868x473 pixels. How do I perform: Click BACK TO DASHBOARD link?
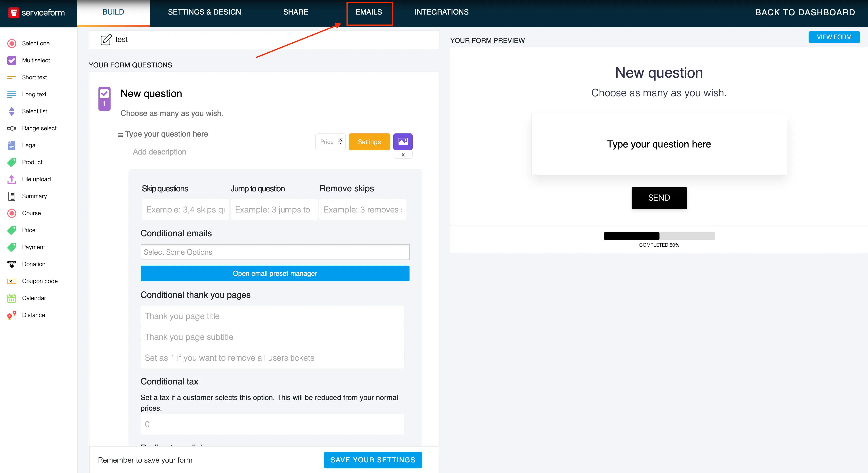(x=805, y=12)
